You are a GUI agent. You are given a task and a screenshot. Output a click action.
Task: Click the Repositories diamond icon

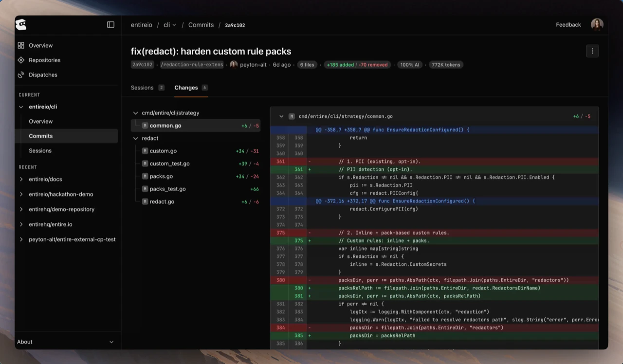pyautogui.click(x=21, y=60)
